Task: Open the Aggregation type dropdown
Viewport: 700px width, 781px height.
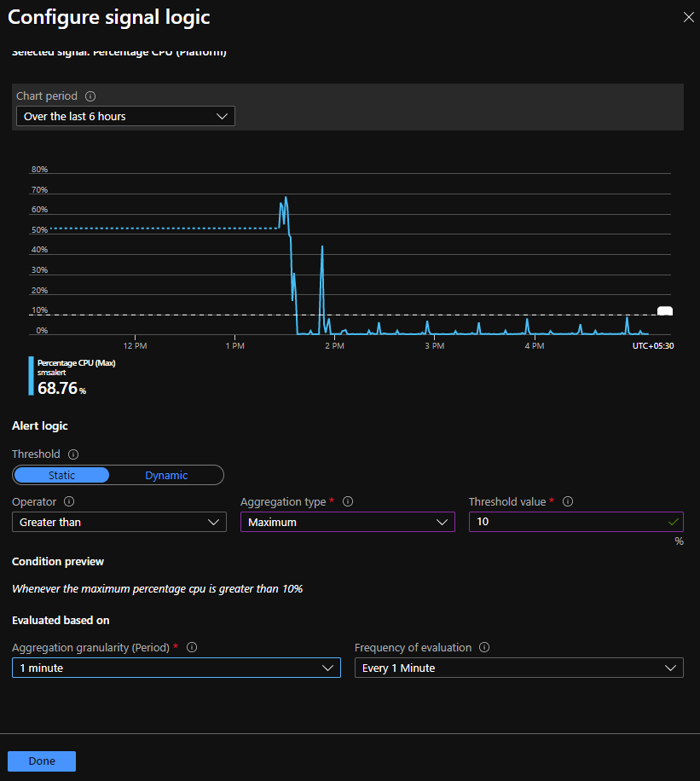Action: click(x=348, y=522)
